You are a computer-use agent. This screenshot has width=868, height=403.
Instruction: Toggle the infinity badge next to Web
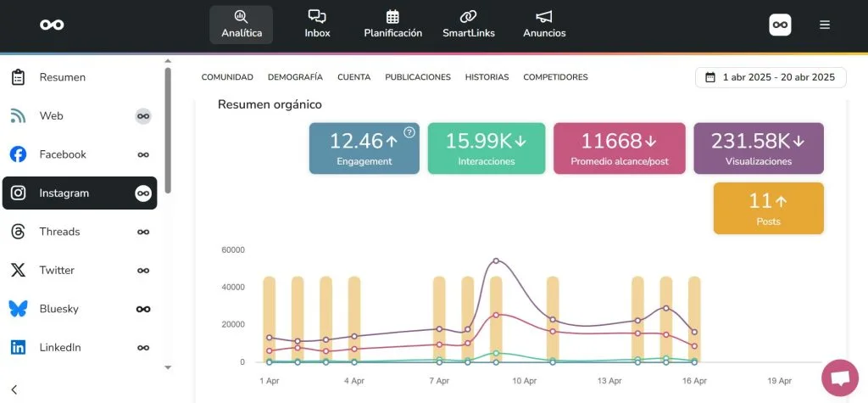point(143,116)
